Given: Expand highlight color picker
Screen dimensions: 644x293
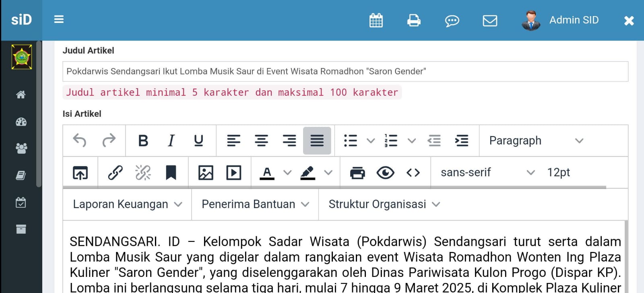Looking at the screenshot, I should pos(328,173).
